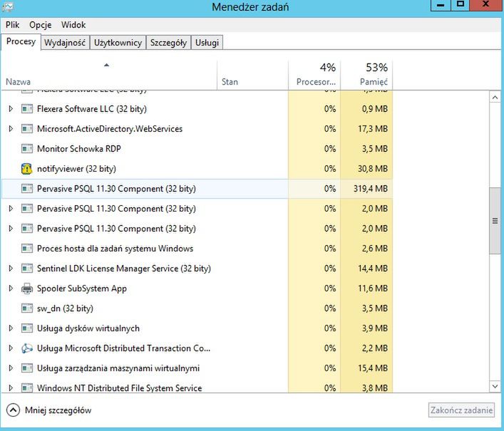The width and height of the screenshot is (504, 431).
Task: Select the sw_dn (32 bity) row
Action: pyautogui.click(x=197, y=308)
